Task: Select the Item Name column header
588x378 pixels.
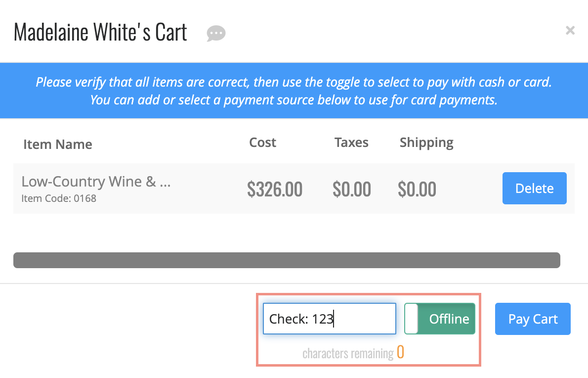Action: (58, 144)
